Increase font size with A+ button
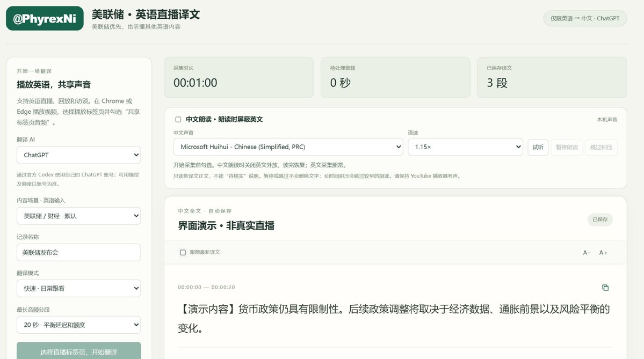 tap(603, 253)
